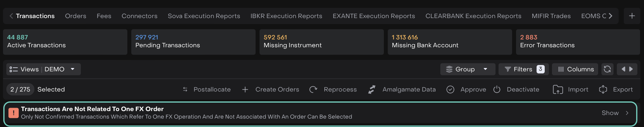
Task: Select the Error Transactions summary card
Action: point(578,42)
